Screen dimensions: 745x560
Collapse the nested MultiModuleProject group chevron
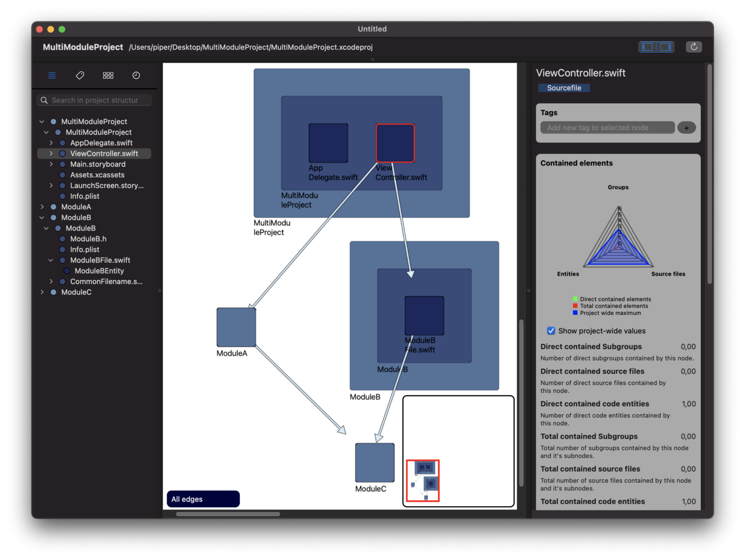point(46,132)
